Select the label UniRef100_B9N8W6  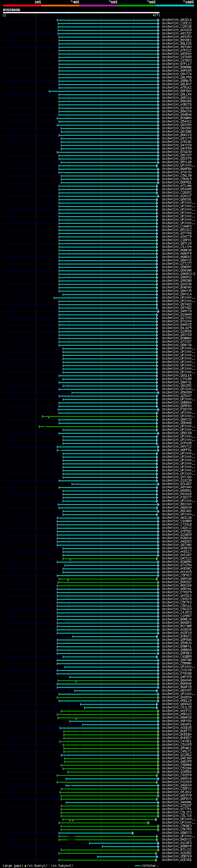[x=176, y=67]
